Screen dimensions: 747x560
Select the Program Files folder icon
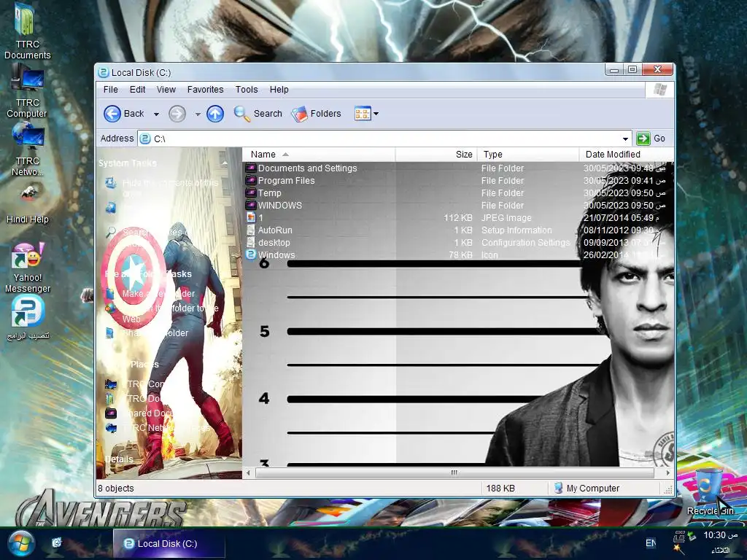(x=251, y=181)
